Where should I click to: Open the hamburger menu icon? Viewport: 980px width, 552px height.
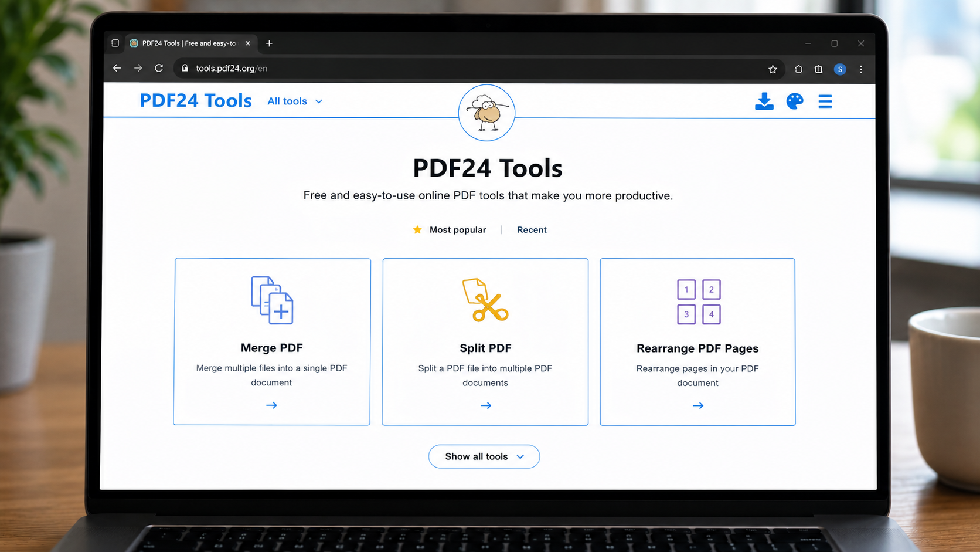pos(825,101)
